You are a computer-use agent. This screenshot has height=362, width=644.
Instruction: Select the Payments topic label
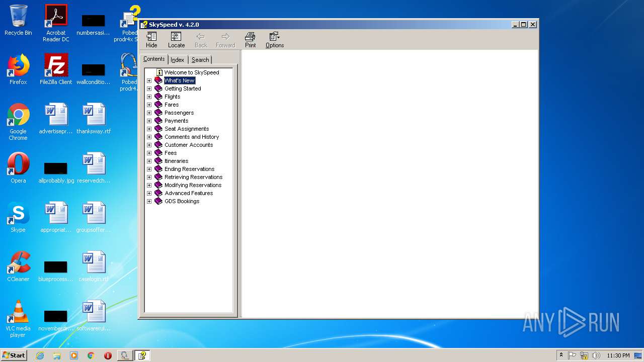176,121
